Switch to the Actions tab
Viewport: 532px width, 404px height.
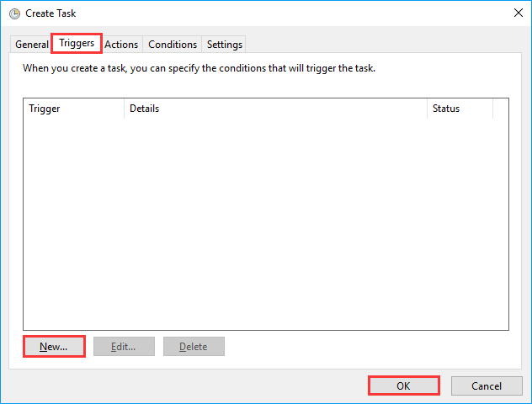point(121,45)
